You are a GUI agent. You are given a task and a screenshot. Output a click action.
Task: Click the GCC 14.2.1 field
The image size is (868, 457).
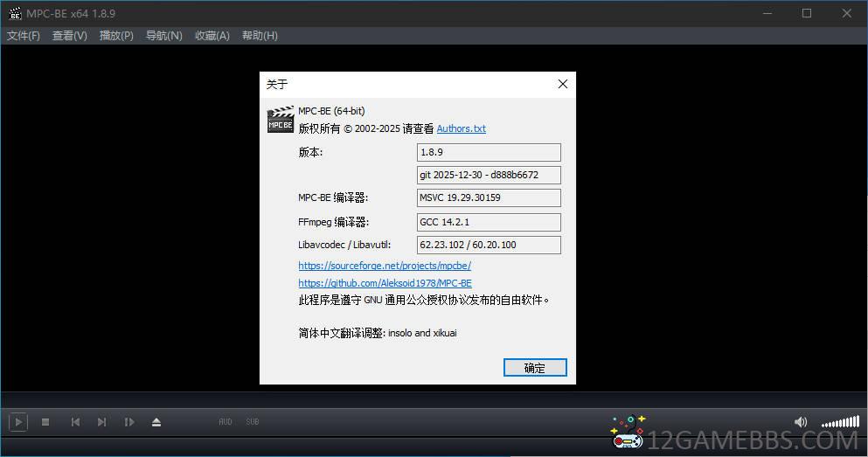click(489, 222)
